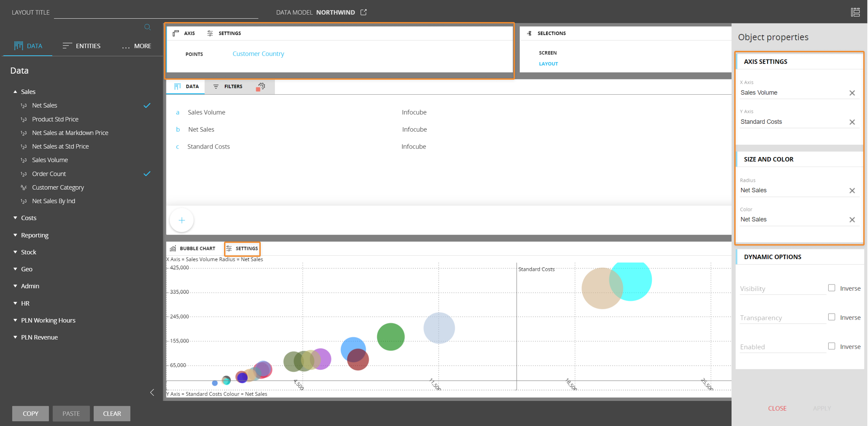
Task: Click the gear icon beside Filters tab
Action: click(261, 86)
